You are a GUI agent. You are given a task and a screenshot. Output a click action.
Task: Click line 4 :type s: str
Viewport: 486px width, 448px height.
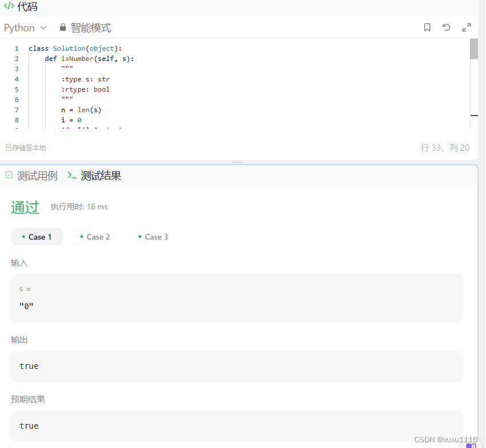[85, 79]
